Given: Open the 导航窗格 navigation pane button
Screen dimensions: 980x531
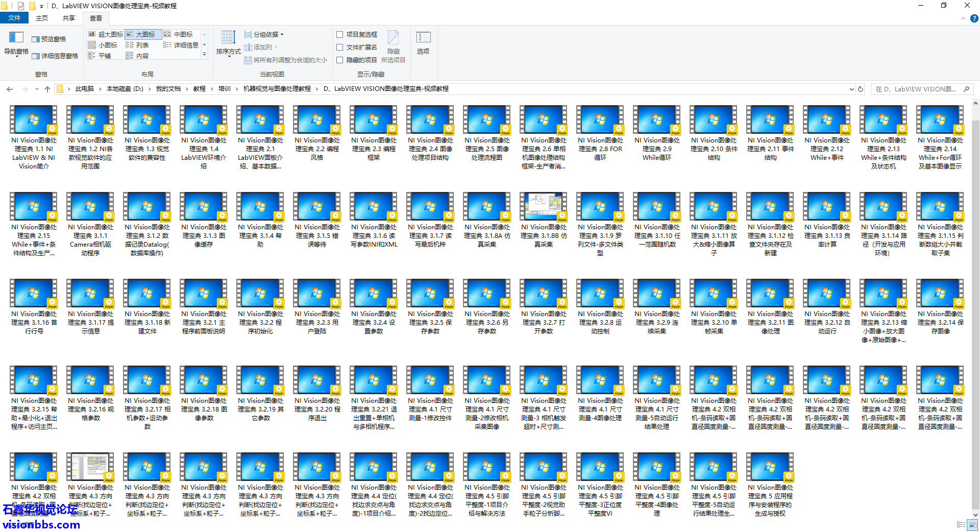Looking at the screenshot, I should coord(16,43).
